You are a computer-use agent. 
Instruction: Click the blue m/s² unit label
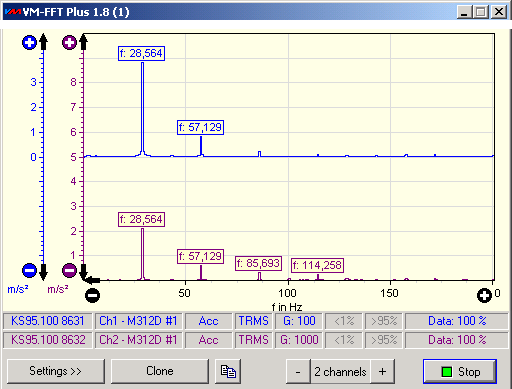pyautogui.click(x=18, y=289)
